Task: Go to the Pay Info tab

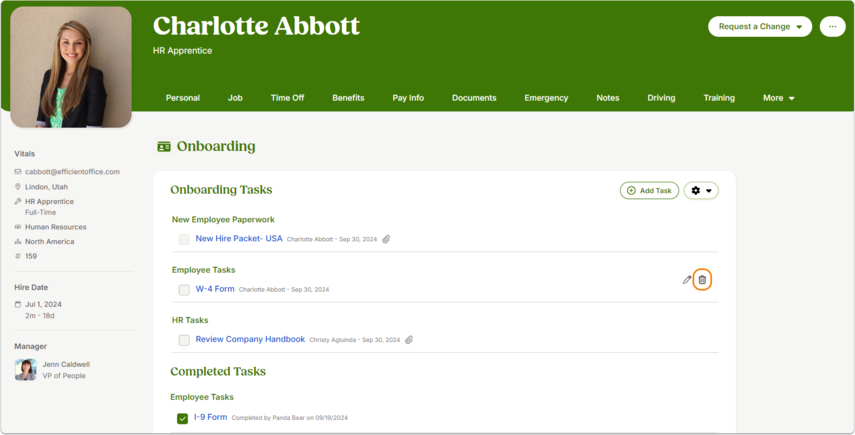Action: pyautogui.click(x=408, y=98)
